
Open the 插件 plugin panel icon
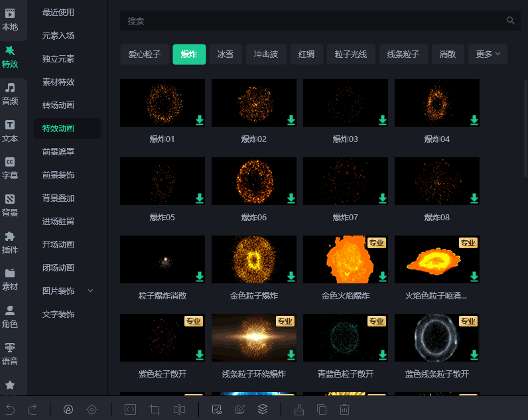(10, 242)
